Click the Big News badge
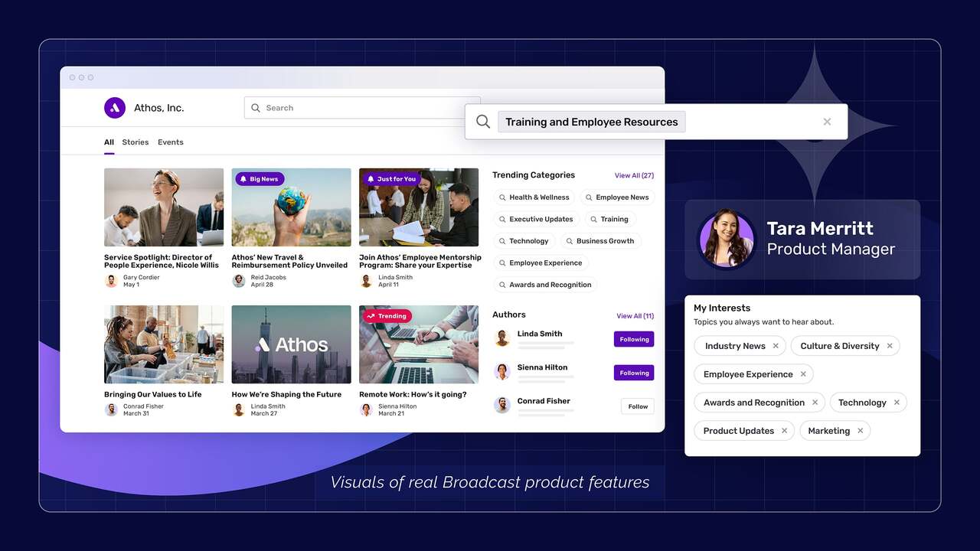 [260, 179]
